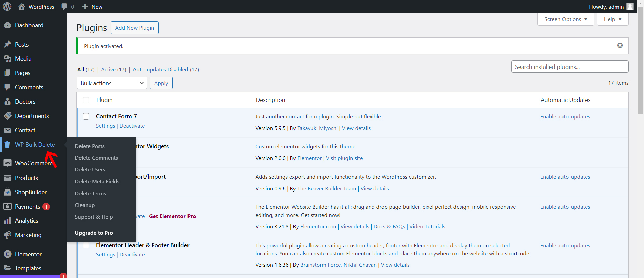Click the ShopBuilder bag icon
Image resolution: width=644 pixels, height=278 pixels.
pos(7,192)
